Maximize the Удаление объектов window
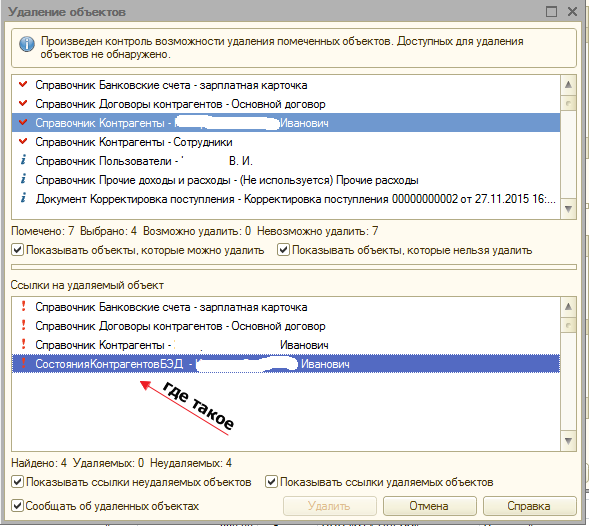Viewport: 589px width, 526px height. 551,12
